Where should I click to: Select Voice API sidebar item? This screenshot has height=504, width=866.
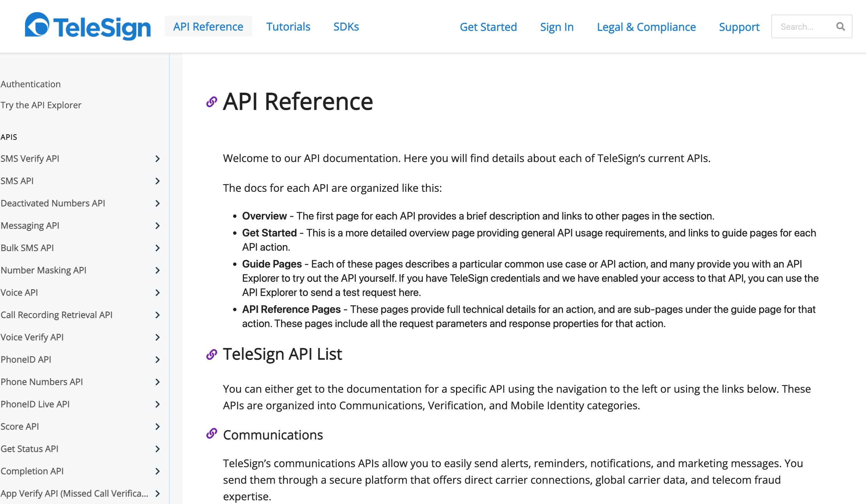tap(19, 293)
